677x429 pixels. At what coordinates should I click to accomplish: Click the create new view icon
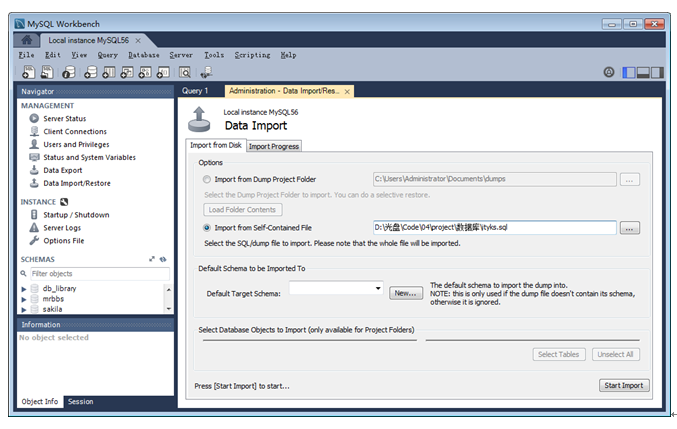[127, 73]
